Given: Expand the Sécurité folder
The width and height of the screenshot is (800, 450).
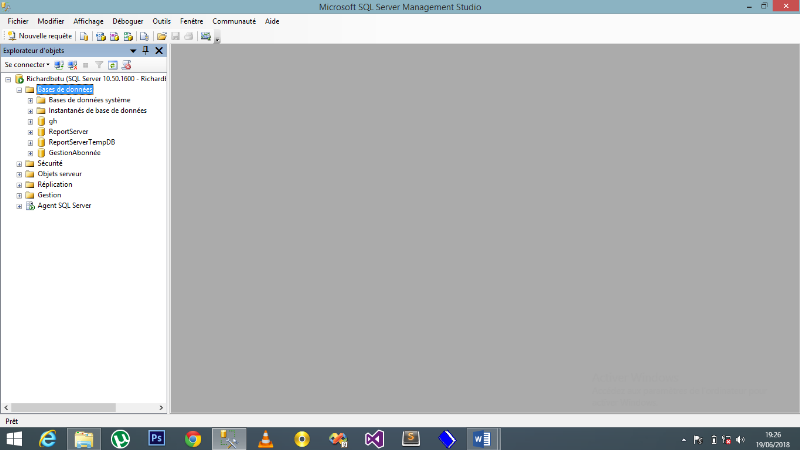Looking at the screenshot, I should (19, 164).
